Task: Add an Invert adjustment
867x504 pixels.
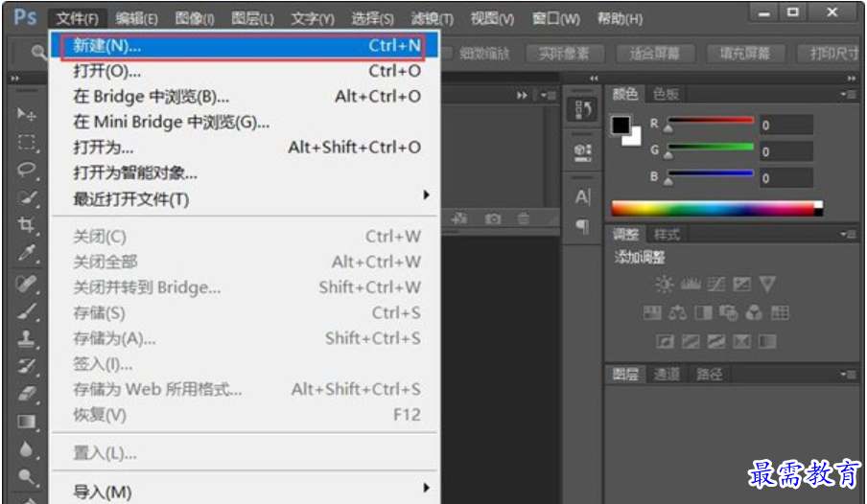Action: tap(665, 341)
